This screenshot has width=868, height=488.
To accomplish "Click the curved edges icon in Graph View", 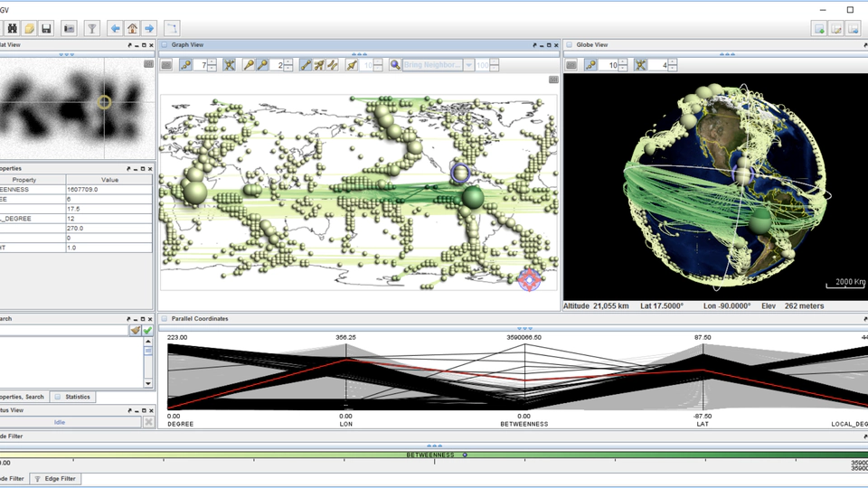I will point(332,65).
